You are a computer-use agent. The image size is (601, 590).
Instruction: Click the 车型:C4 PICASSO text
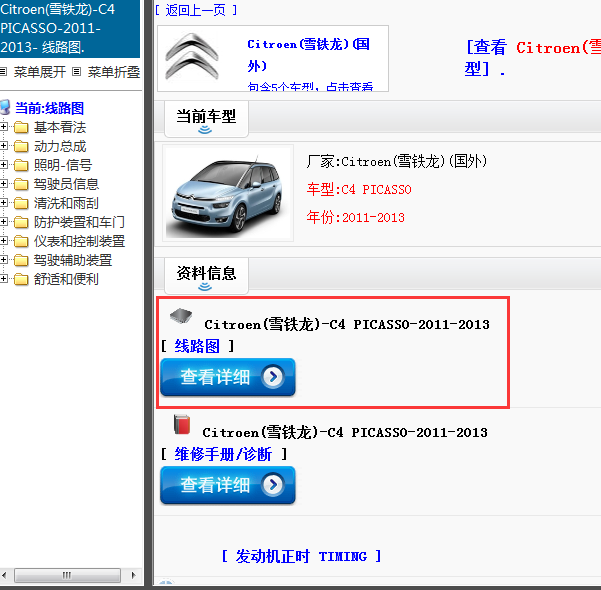pyautogui.click(x=359, y=189)
